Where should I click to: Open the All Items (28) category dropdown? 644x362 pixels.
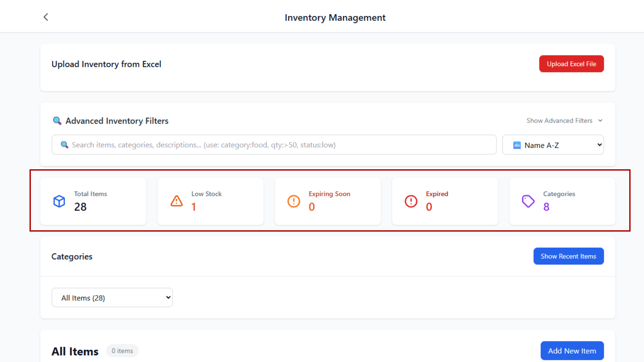(112, 298)
